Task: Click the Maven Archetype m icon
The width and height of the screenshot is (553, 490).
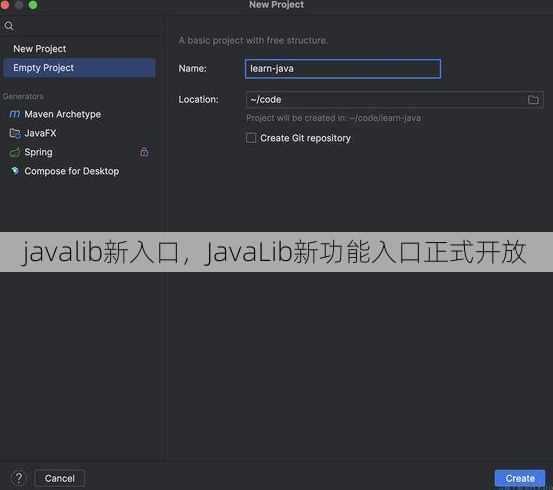Action: 14,114
